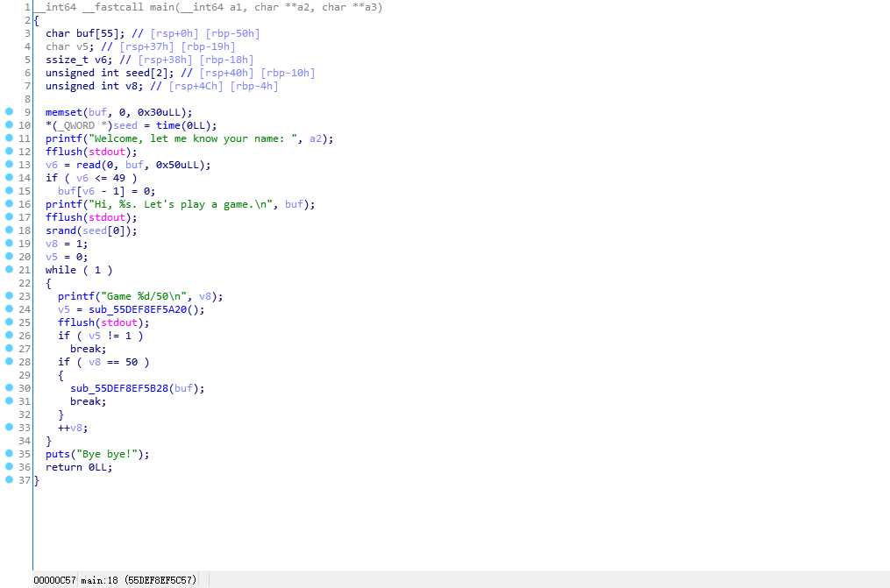The width and height of the screenshot is (890, 588).
Task: Select the time function call
Action: (x=167, y=125)
